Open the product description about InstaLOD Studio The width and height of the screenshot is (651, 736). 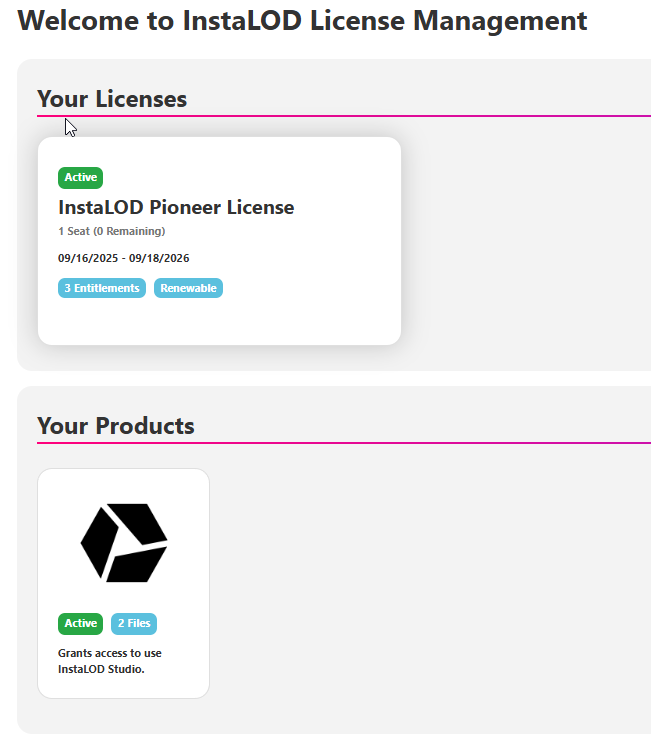tap(109, 661)
